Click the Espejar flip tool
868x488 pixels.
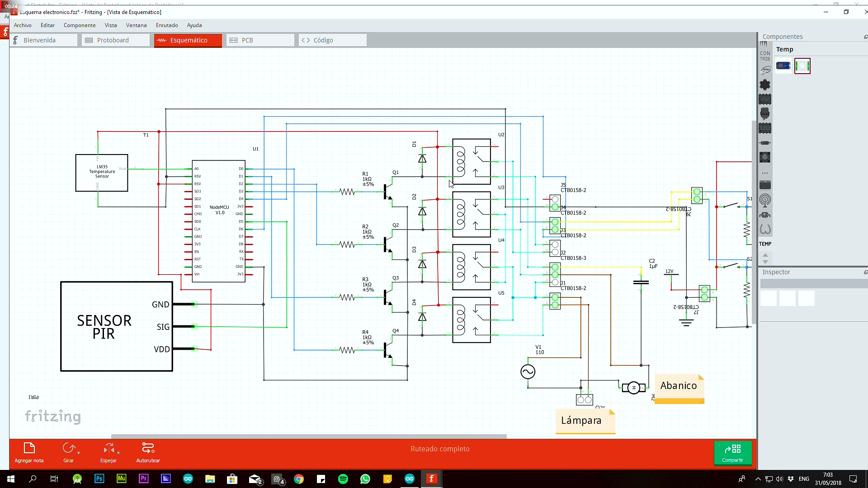click(x=108, y=452)
